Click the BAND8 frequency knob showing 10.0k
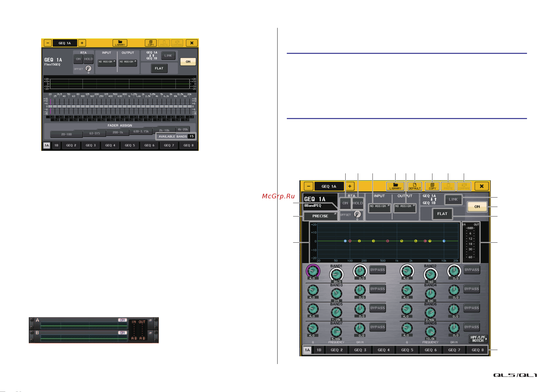Image resolution: width=555 pixels, height=392 pixels. point(430,332)
